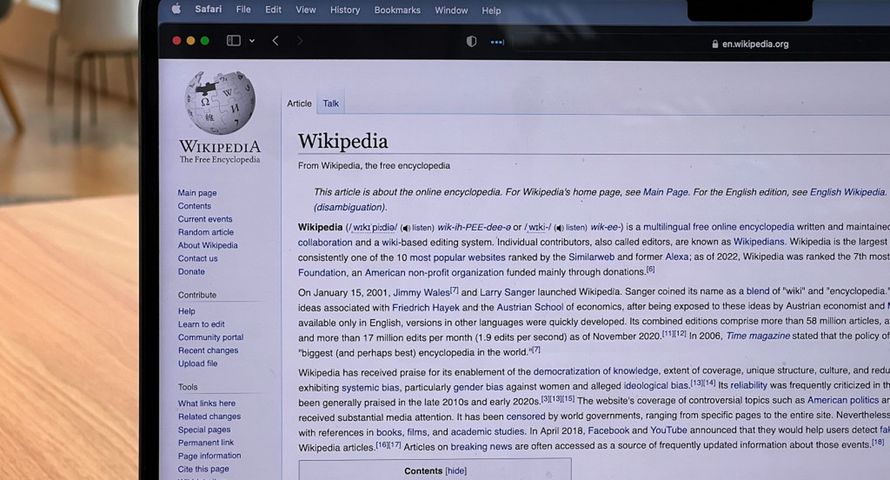Image resolution: width=890 pixels, height=480 pixels.
Task: Open the systemic bias link
Action: pyautogui.click(x=370, y=388)
